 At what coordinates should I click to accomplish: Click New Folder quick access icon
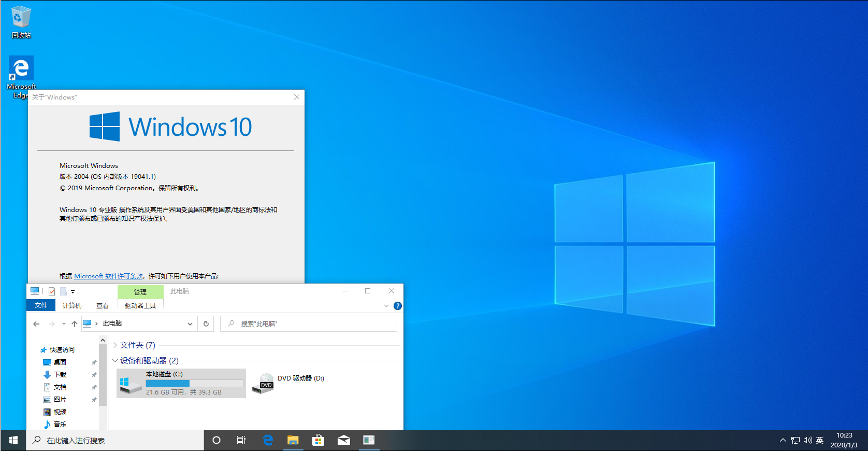click(63, 291)
